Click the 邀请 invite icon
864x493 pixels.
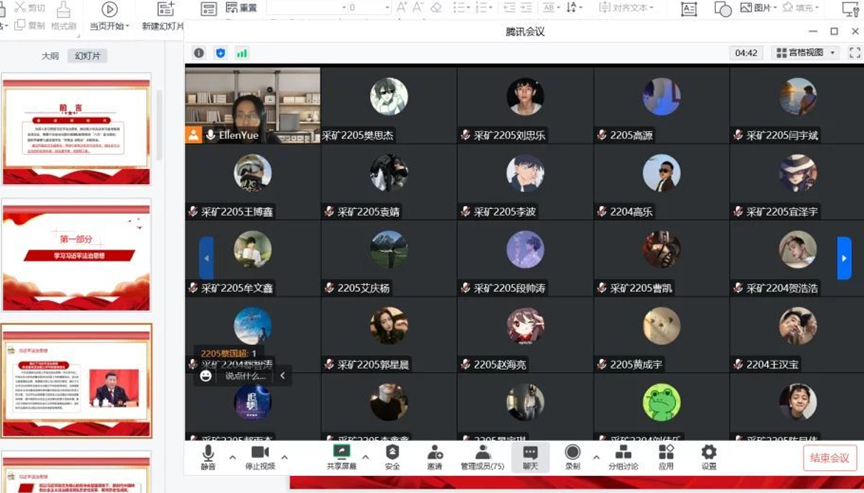435,456
